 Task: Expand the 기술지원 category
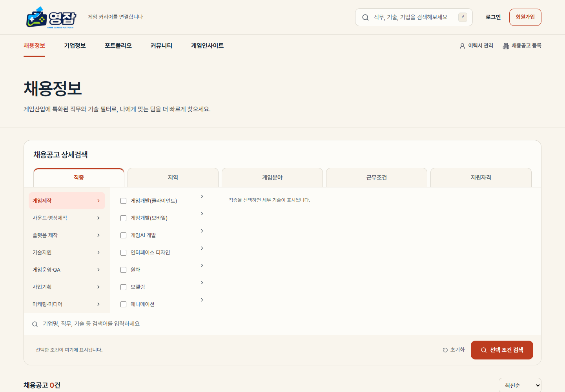pos(67,252)
